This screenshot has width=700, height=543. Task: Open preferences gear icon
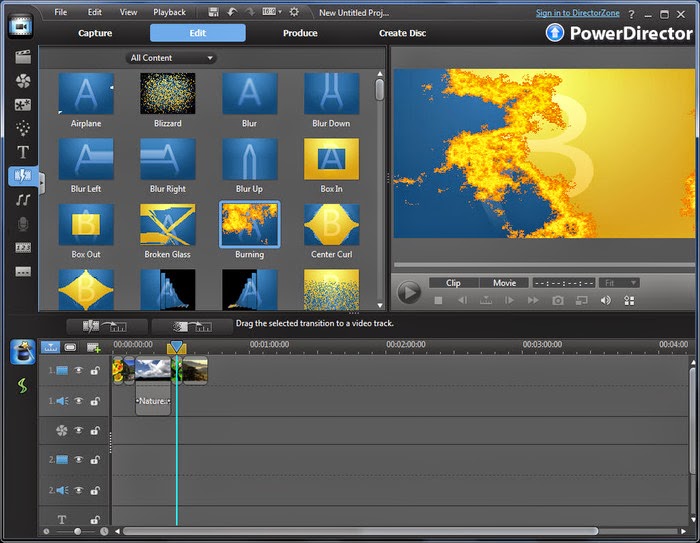click(x=294, y=12)
